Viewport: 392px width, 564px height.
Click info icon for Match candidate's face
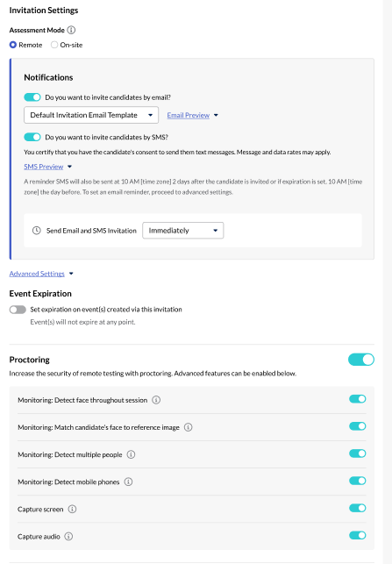pyautogui.click(x=188, y=427)
